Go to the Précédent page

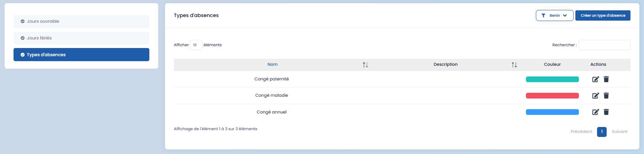click(x=581, y=132)
